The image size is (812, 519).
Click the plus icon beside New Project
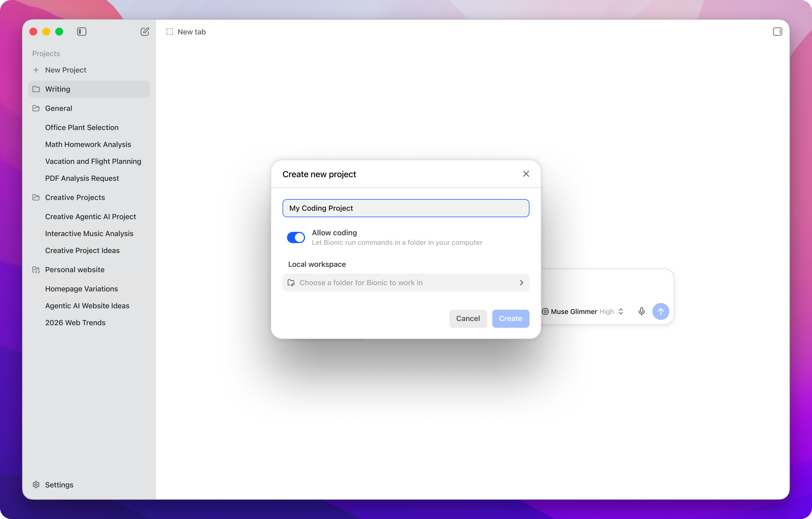click(x=36, y=70)
